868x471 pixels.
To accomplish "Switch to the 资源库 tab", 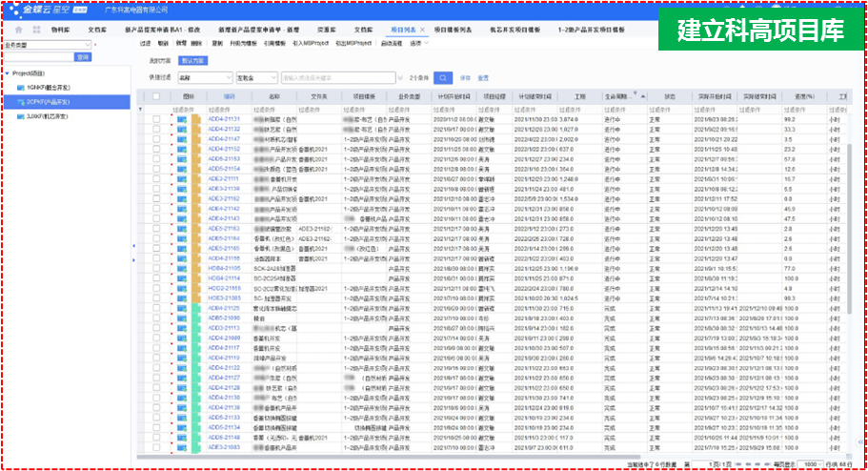I will 327,30.
